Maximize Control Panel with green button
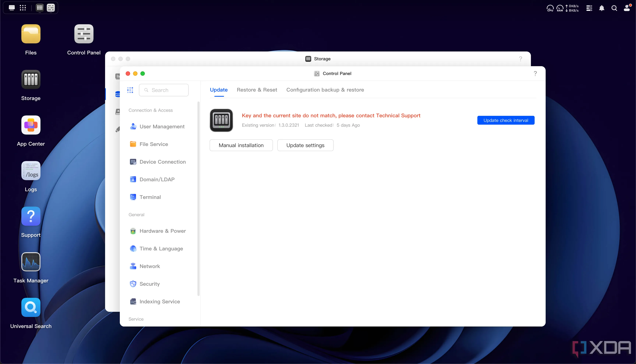The width and height of the screenshot is (636, 364). coord(143,74)
